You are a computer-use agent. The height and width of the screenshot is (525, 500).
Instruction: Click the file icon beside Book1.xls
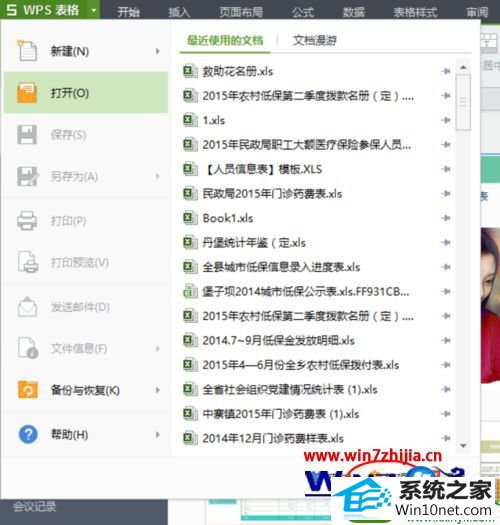click(190, 218)
